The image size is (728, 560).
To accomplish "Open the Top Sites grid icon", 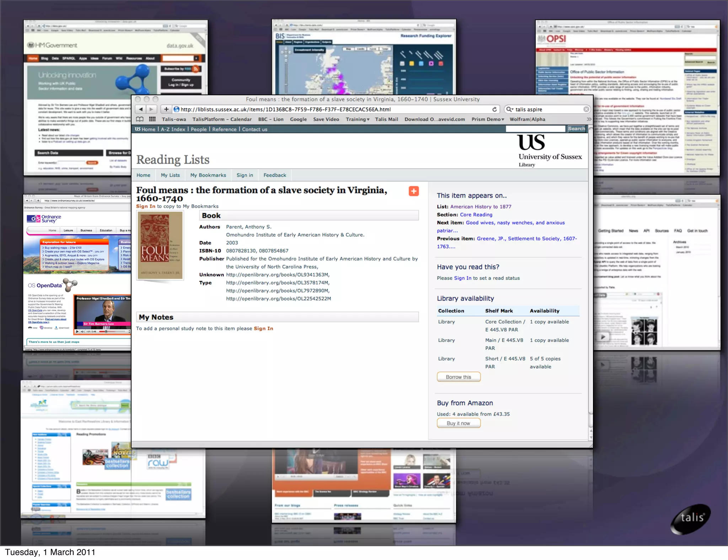I will [152, 119].
